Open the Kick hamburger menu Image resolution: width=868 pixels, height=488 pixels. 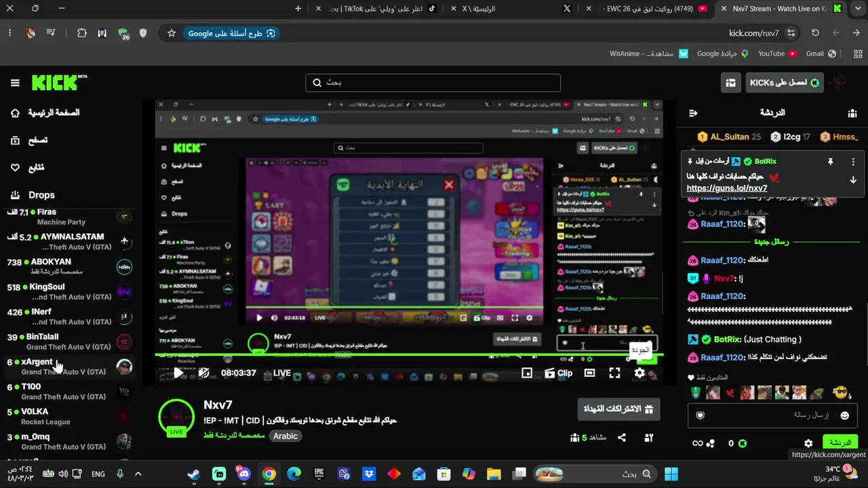tap(15, 83)
